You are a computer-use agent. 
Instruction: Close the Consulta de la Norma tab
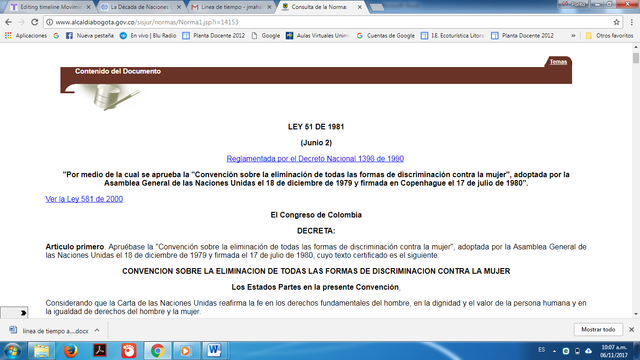360,7
